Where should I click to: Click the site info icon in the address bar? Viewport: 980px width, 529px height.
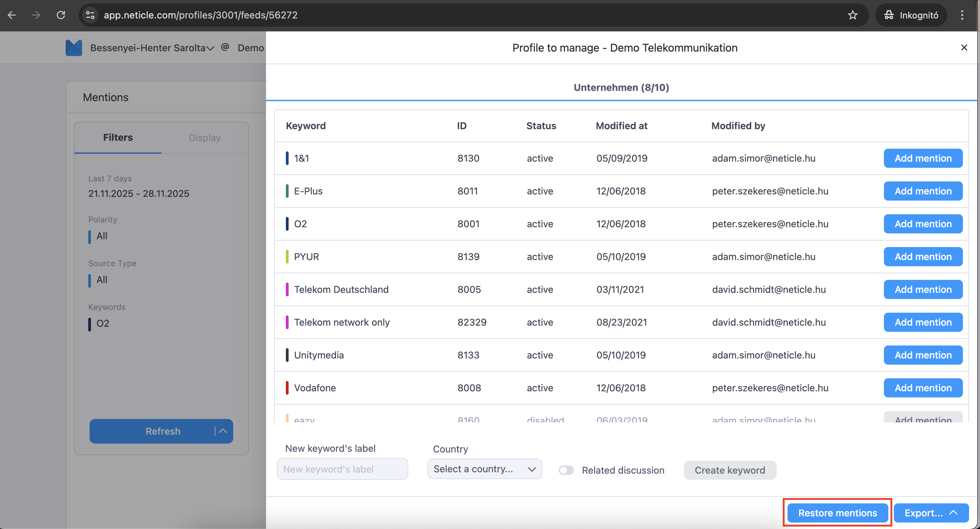pyautogui.click(x=91, y=15)
